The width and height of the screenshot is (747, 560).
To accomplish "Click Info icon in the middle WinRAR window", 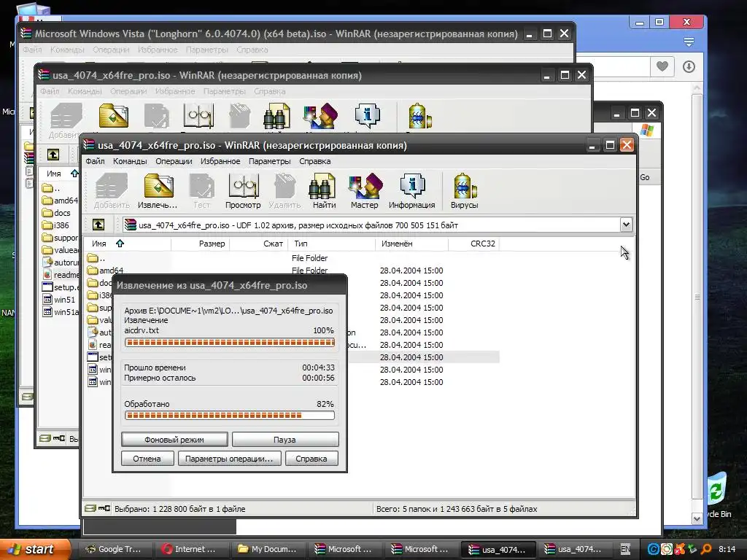I will (x=368, y=116).
